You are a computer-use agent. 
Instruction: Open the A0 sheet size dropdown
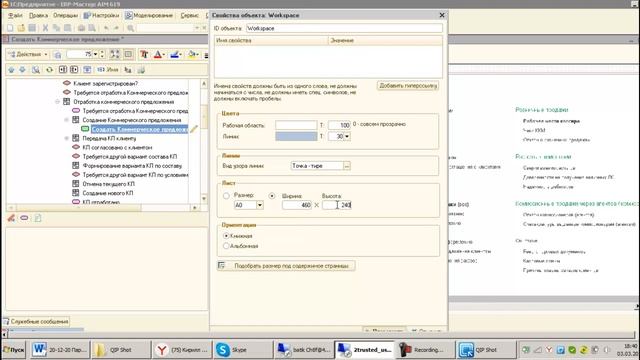tap(260, 205)
